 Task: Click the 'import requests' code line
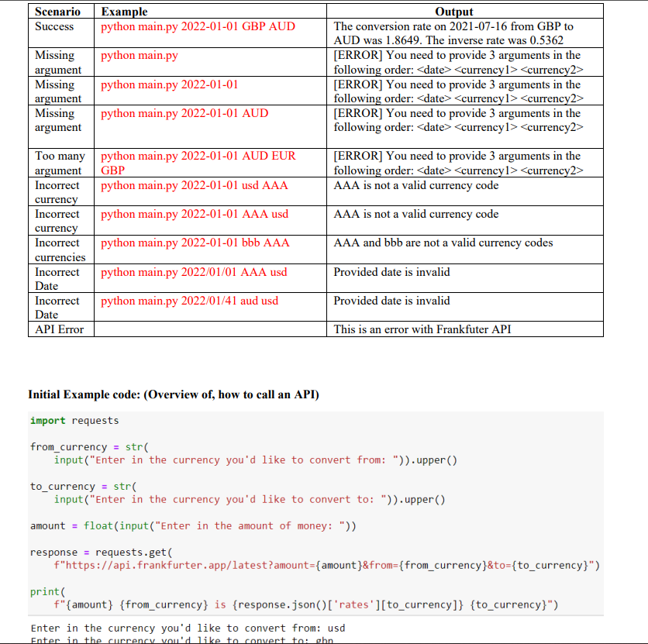[x=74, y=421]
